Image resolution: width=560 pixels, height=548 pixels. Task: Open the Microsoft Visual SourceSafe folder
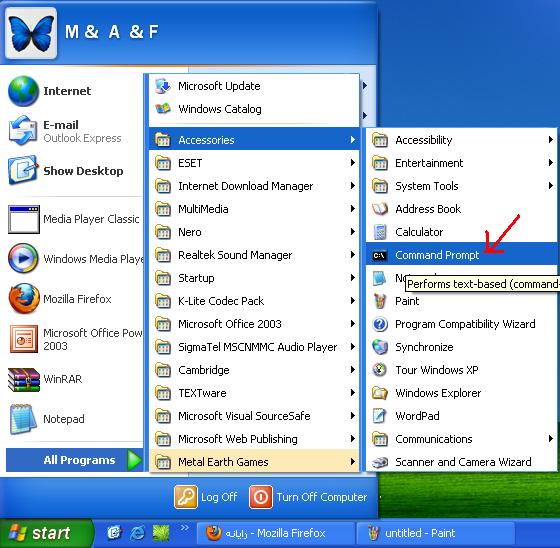pos(254,416)
